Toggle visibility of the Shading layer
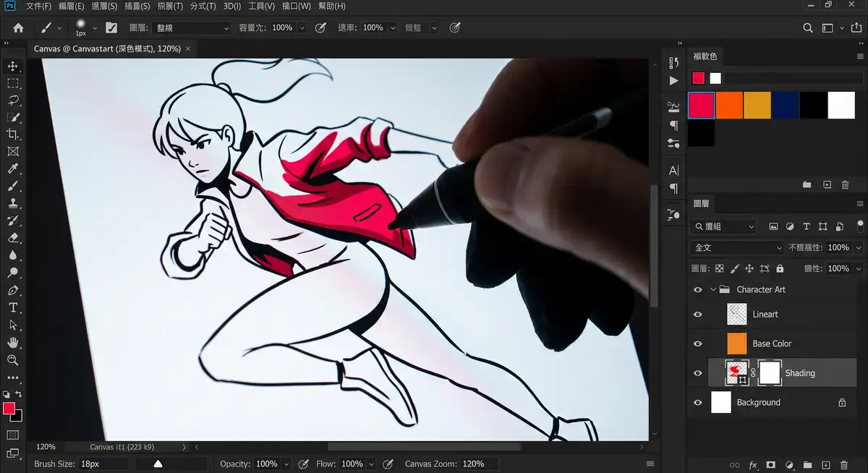Viewport: 868px width, 473px height. click(x=698, y=373)
